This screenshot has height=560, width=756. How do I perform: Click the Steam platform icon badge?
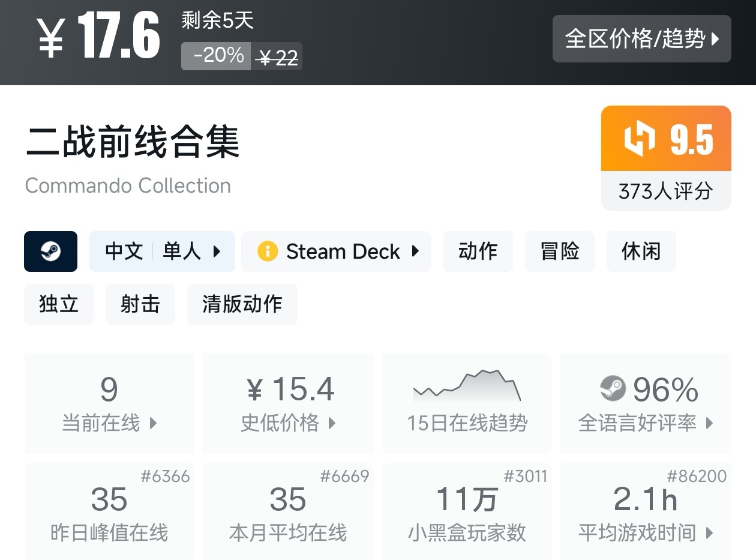tap(50, 251)
